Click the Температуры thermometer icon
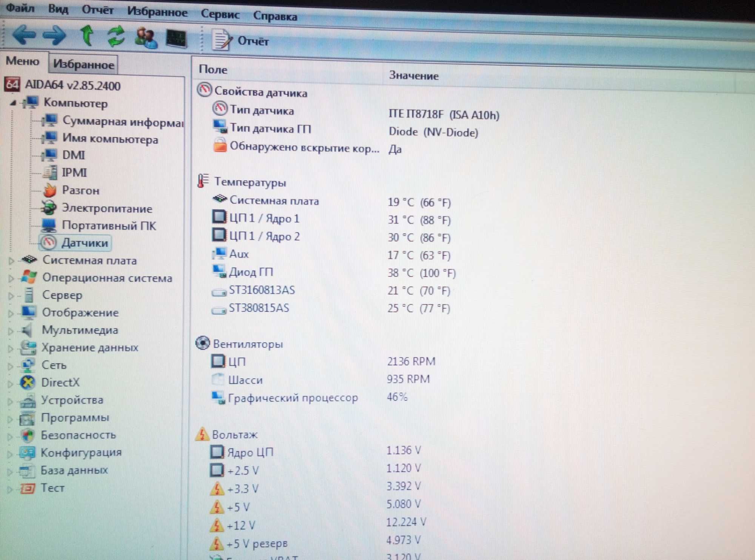 click(203, 181)
